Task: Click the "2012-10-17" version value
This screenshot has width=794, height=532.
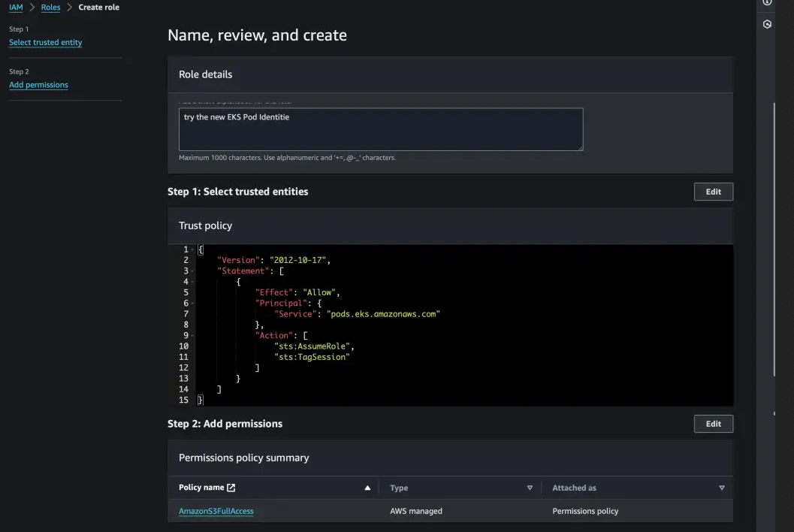Action: [297, 261]
